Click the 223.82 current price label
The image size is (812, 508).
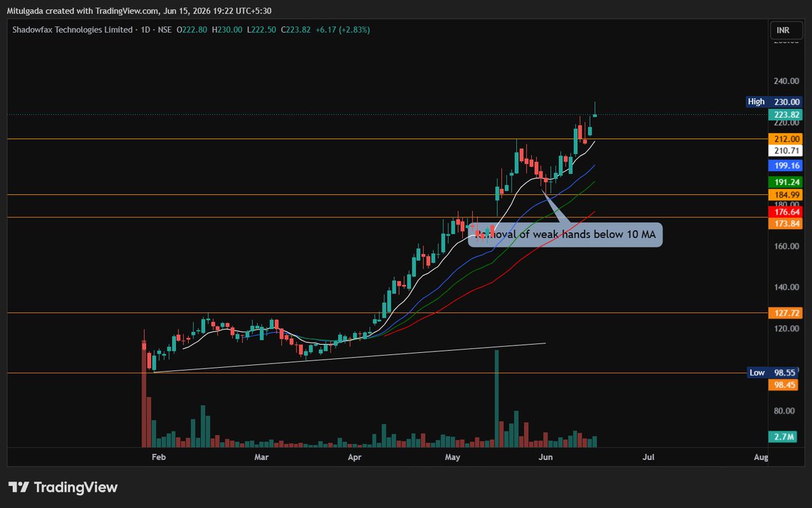point(785,114)
